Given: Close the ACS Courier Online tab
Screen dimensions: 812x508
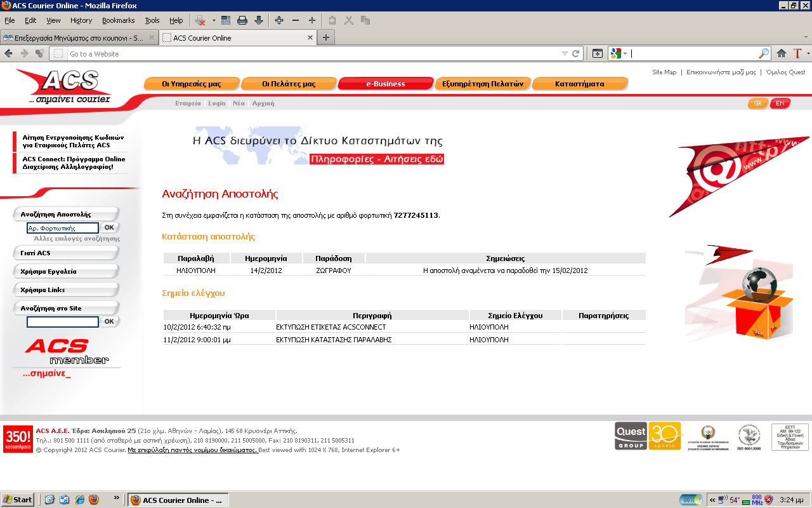Looking at the screenshot, I should (x=310, y=37).
